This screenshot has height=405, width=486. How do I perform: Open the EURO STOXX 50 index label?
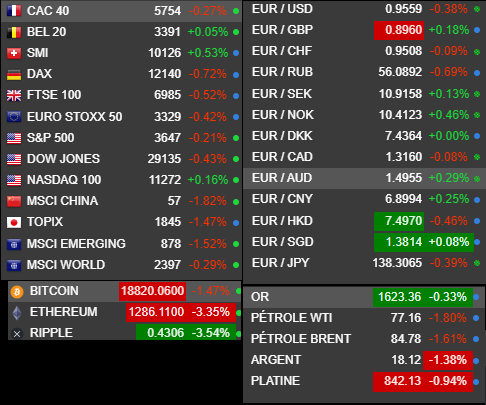click(x=74, y=117)
